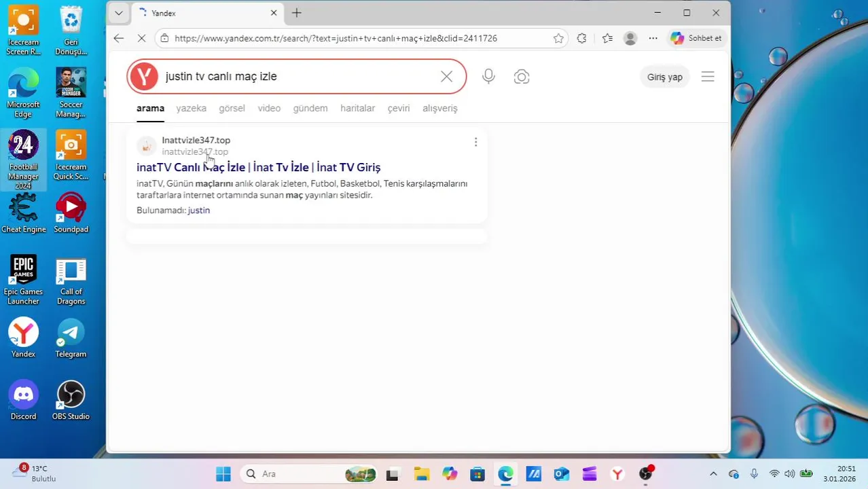Open weather widget showing 13°C
Image resolution: width=868 pixels, height=489 pixels.
[x=34, y=473]
